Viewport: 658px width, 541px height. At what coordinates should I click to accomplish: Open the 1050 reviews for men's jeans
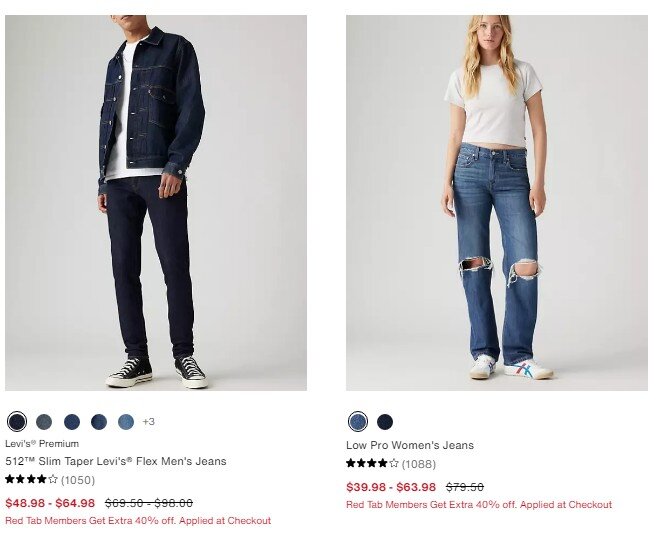point(78,480)
